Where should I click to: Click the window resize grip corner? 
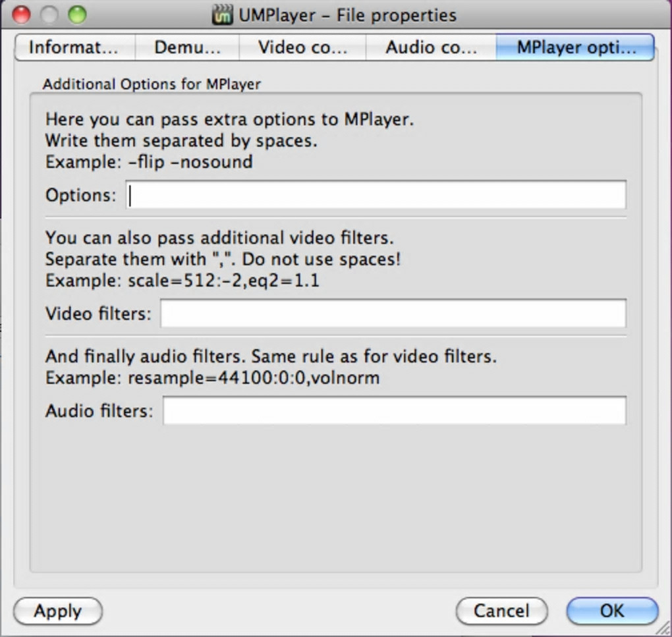point(664,630)
